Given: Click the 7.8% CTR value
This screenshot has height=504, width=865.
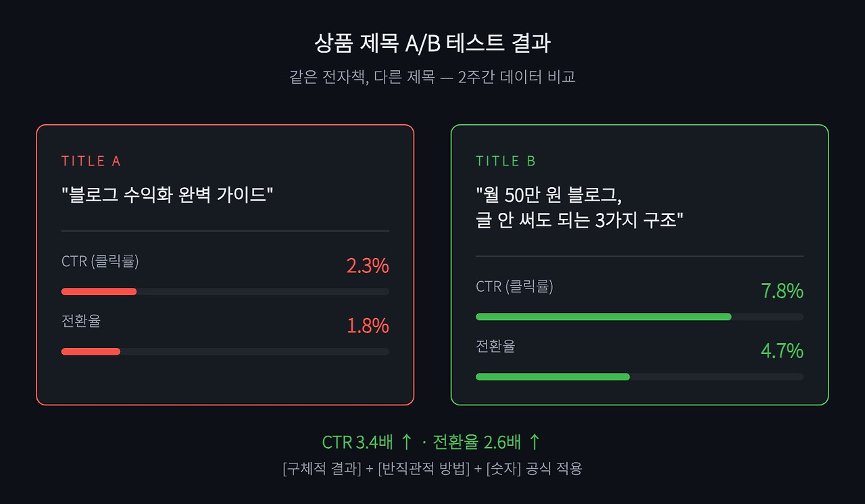Looking at the screenshot, I should click(x=782, y=291).
